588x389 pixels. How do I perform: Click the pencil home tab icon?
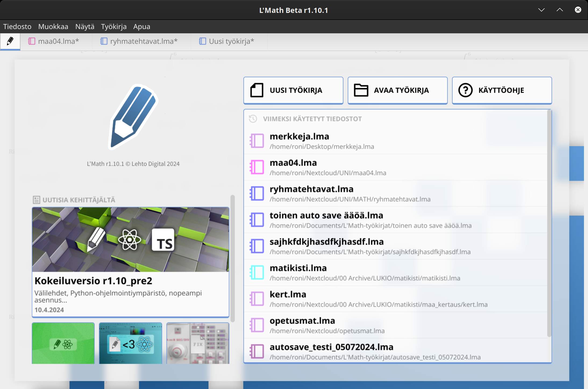[10, 41]
